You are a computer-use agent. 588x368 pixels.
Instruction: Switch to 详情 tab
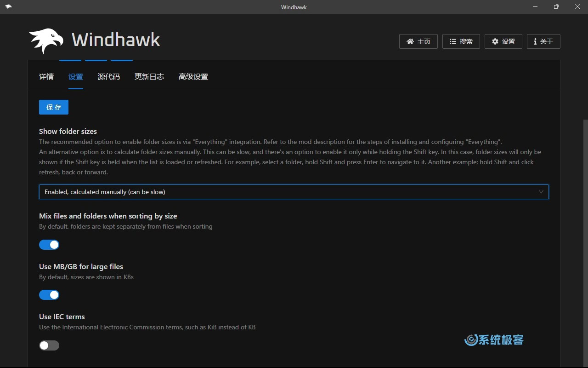(x=46, y=77)
